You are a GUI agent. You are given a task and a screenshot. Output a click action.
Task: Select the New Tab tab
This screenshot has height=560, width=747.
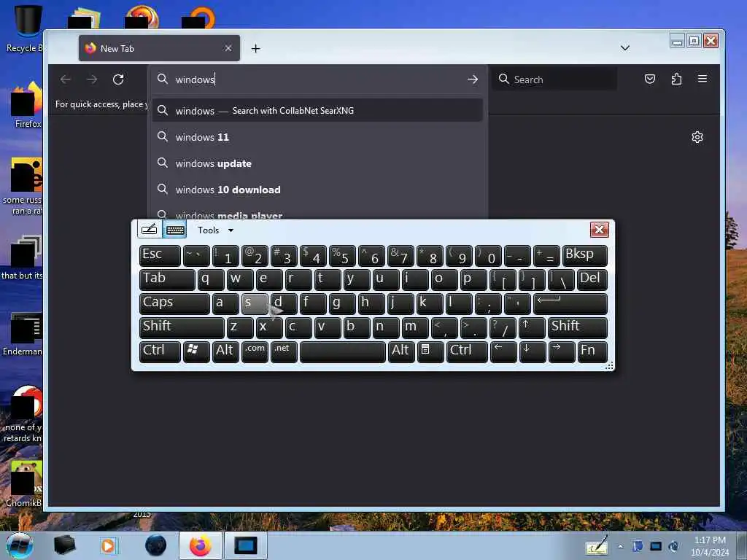pos(159,48)
